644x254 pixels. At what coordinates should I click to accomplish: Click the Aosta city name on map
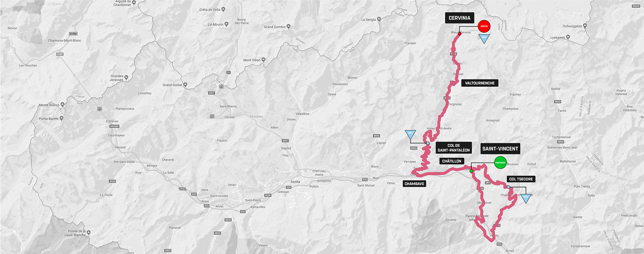tap(295, 182)
